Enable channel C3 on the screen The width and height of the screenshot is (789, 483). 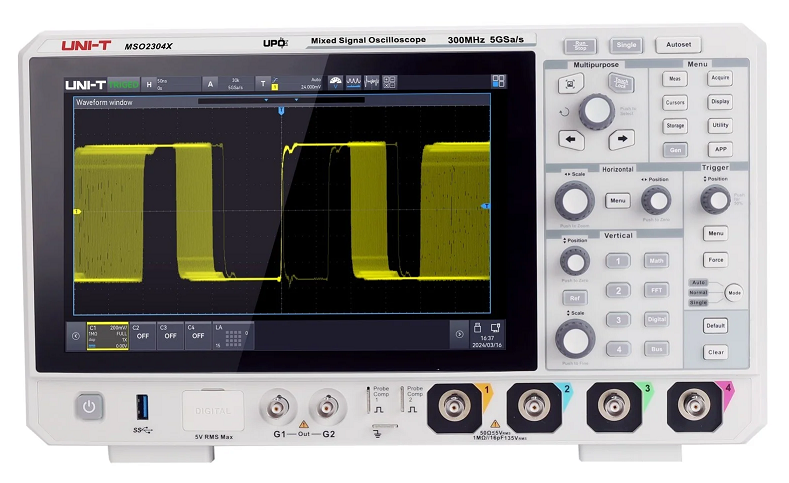click(171, 336)
